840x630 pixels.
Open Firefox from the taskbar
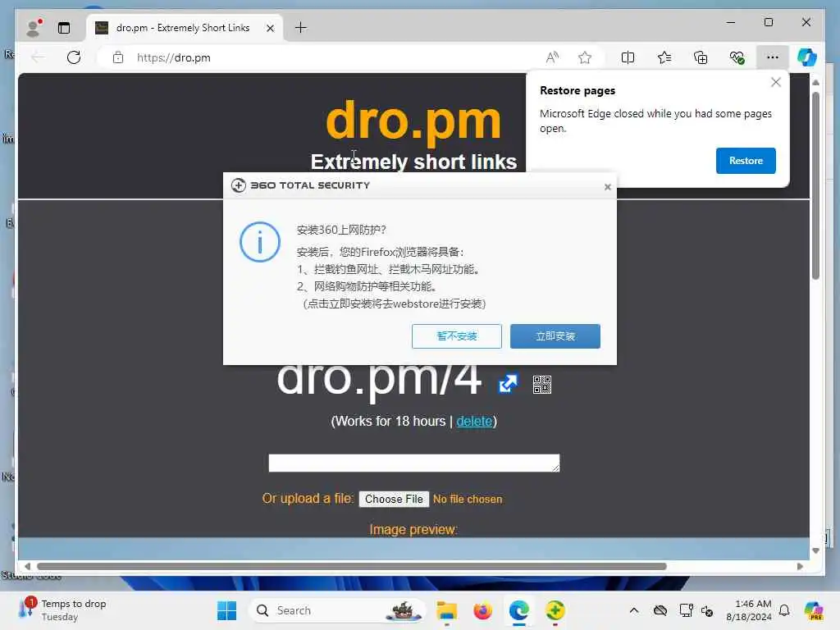(x=482, y=610)
